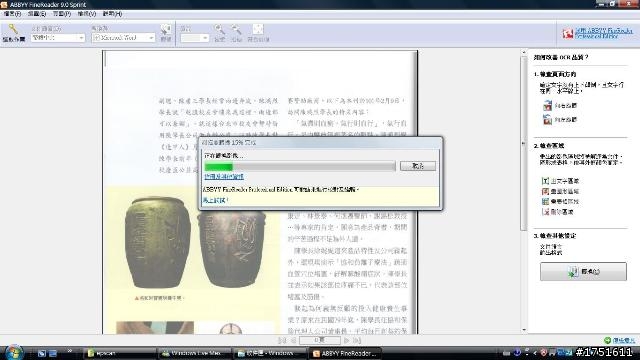Screen dimensions: 640x360
Task: Select the delete area icon
Action: click(545, 211)
